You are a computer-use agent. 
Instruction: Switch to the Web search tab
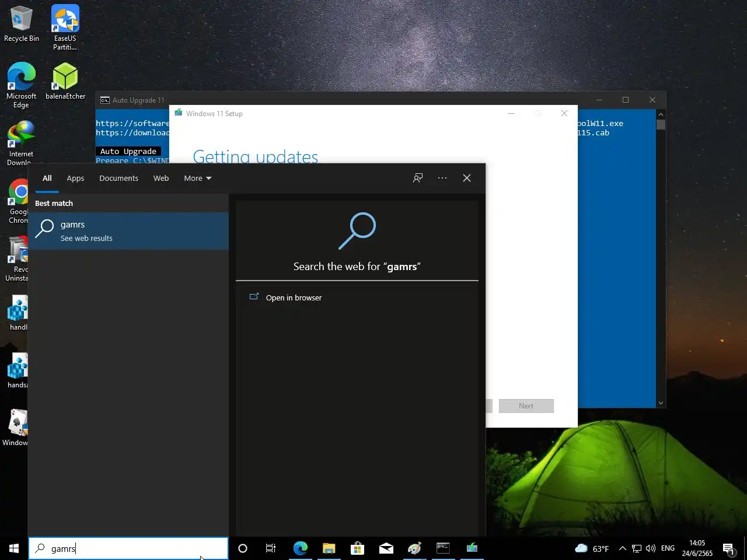pyautogui.click(x=161, y=178)
